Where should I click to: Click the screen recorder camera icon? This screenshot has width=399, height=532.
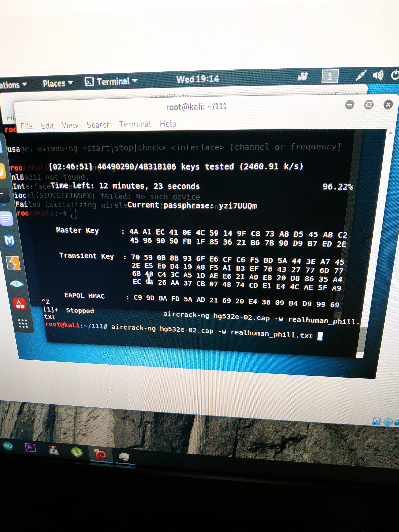point(303,77)
